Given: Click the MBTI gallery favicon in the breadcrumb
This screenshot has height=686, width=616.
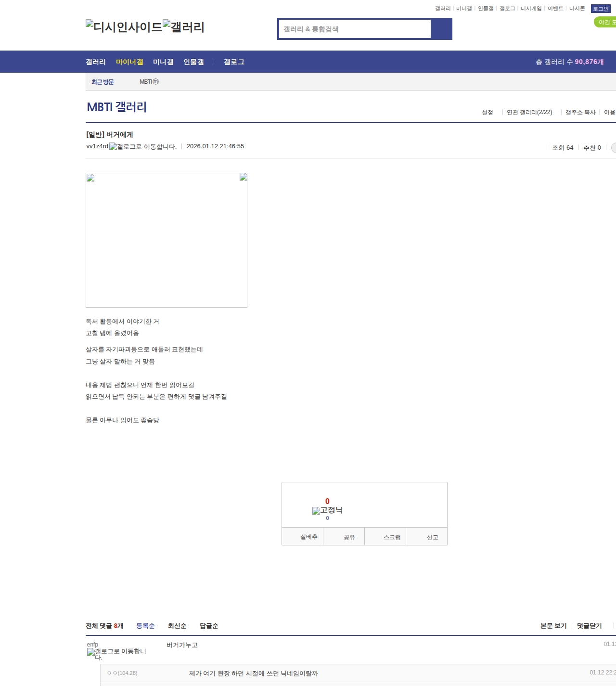Looking at the screenshot, I should pos(155,82).
